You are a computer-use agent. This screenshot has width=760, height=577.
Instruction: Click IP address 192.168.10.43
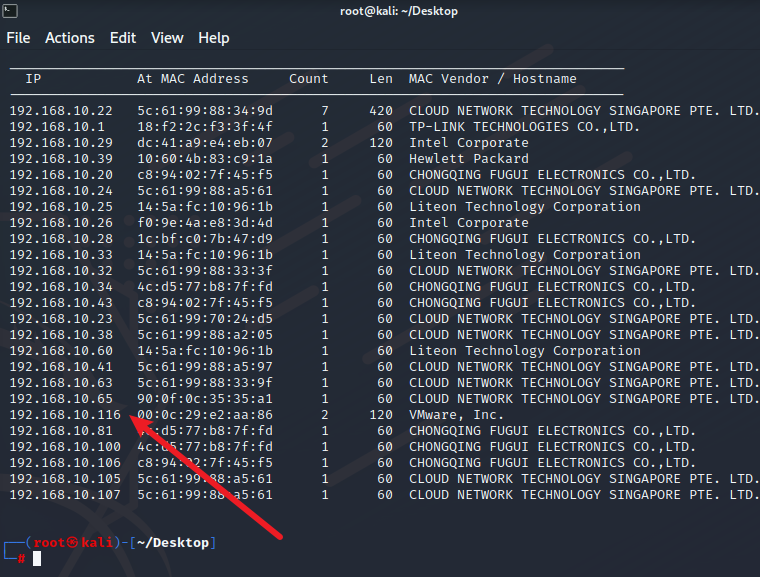coord(61,303)
